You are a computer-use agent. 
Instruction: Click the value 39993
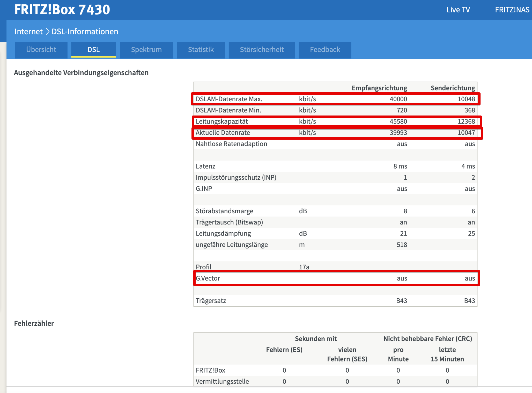pyautogui.click(x=398, y=133)
